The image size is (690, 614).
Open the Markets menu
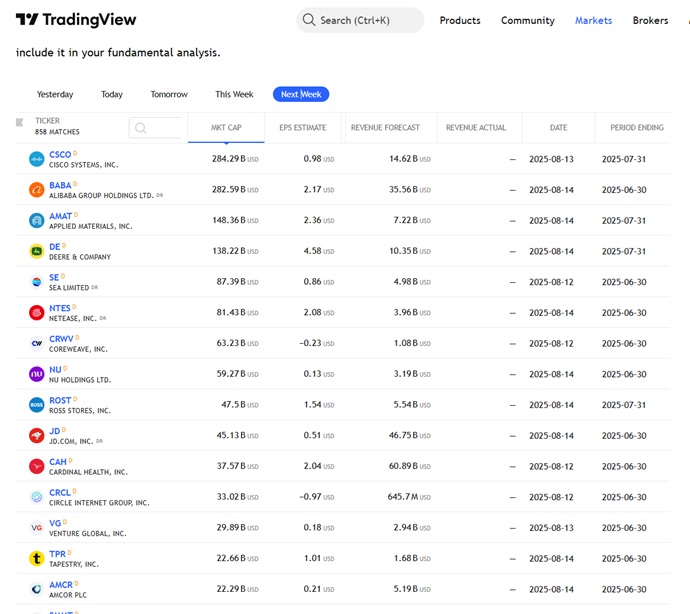click(593, 20)
